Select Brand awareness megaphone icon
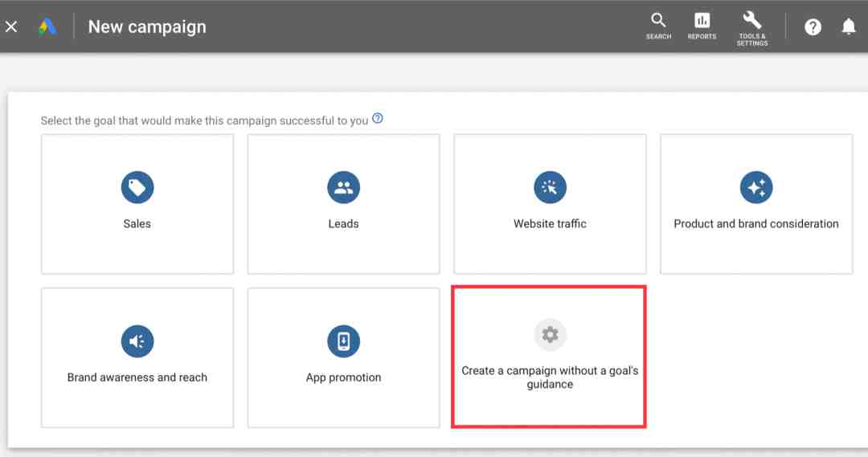 point(137,341)
